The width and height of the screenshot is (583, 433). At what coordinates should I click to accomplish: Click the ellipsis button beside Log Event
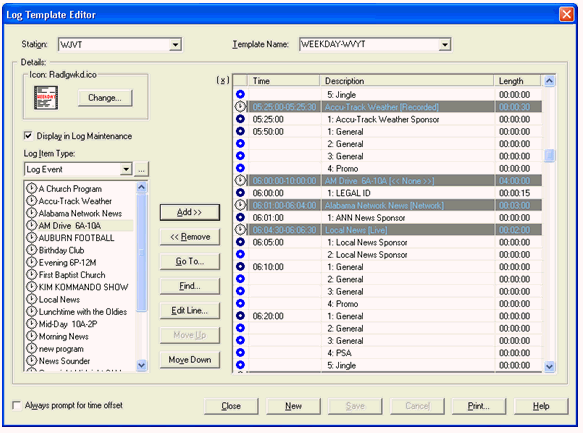click(x=141, y=169)
